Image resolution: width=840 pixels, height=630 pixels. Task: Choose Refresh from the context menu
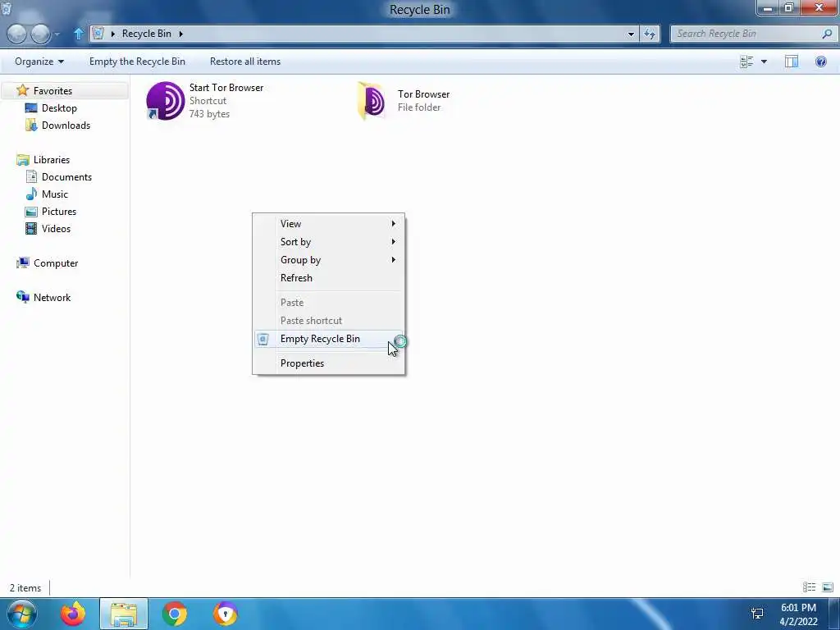point(296,277)
